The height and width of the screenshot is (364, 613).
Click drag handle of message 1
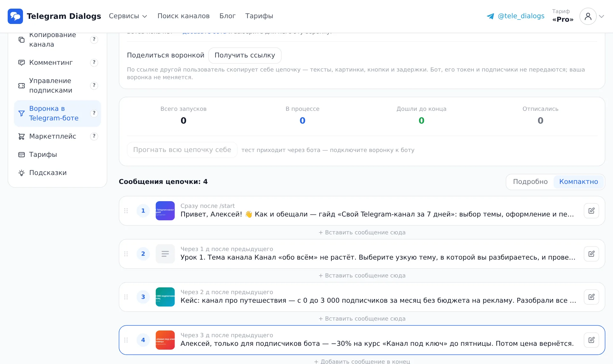(x=126, y=211)
